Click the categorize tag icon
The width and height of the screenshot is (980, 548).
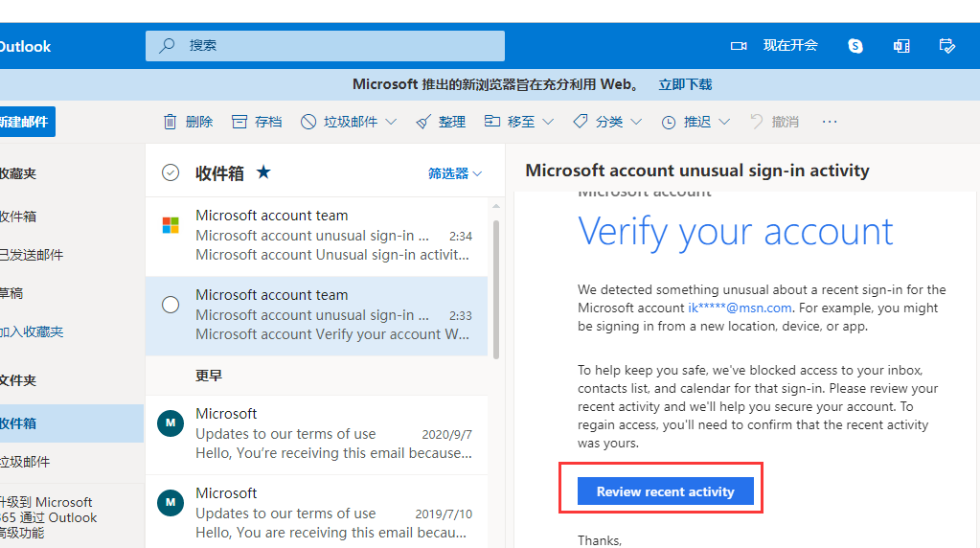click(x=580, y=122)
